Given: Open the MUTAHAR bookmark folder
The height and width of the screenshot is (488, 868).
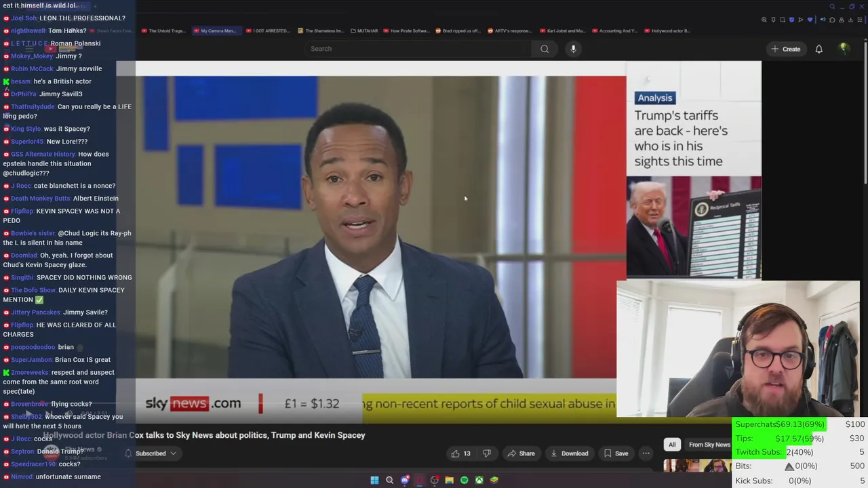Looking at the screenshot, I should coord(363,30).
